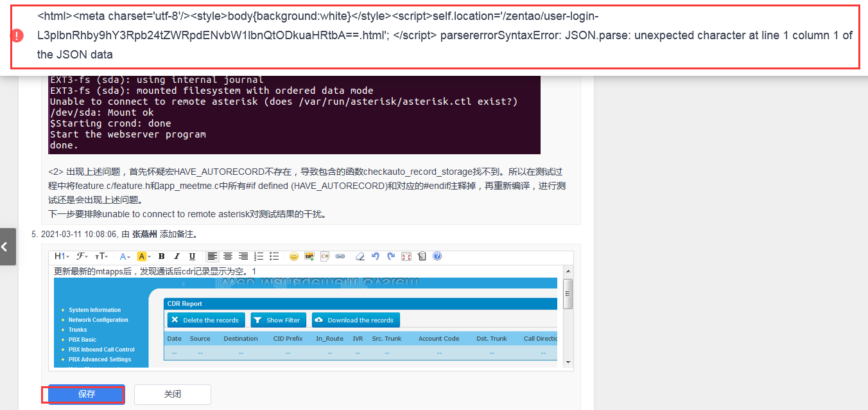The image size is (868, 410).
Task: Click the timestamp '2021-03-11 10:08:06'
Action: [80, 235]
